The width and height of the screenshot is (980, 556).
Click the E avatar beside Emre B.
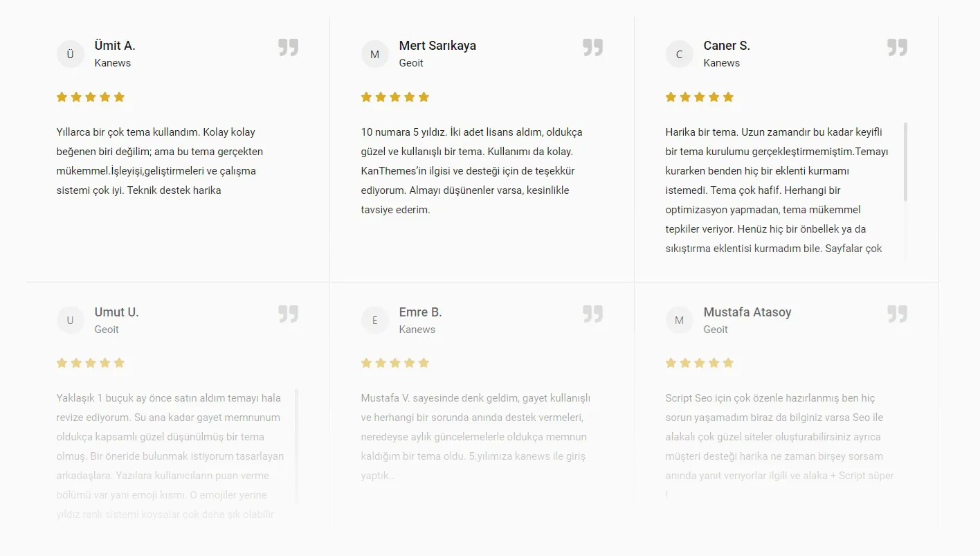click(374, 321)
